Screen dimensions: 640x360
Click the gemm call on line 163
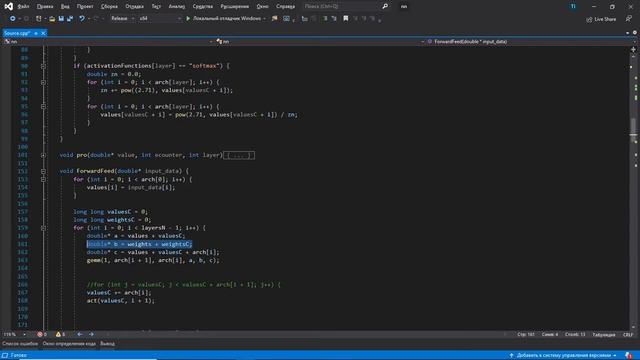point(153,260)
